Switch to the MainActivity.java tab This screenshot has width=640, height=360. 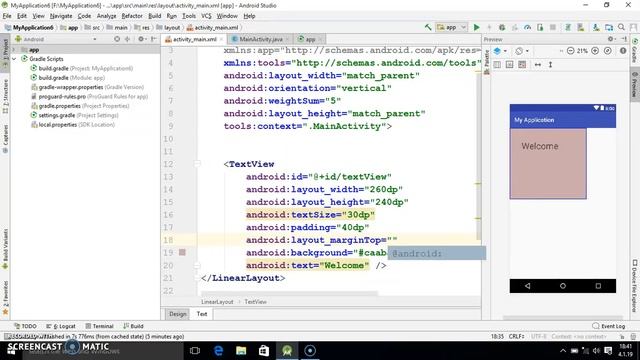coord(260,39)
